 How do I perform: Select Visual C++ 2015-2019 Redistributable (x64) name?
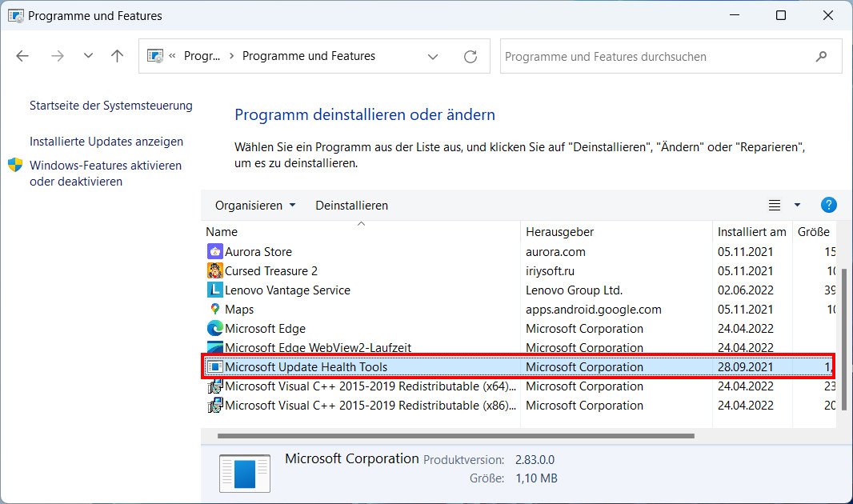pyautogui.click(x=370, y=386)
